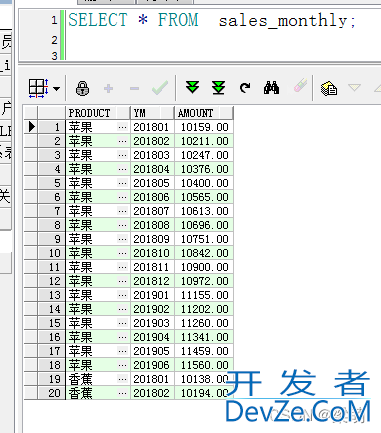Click the insert record plus icon

(108, 89)
